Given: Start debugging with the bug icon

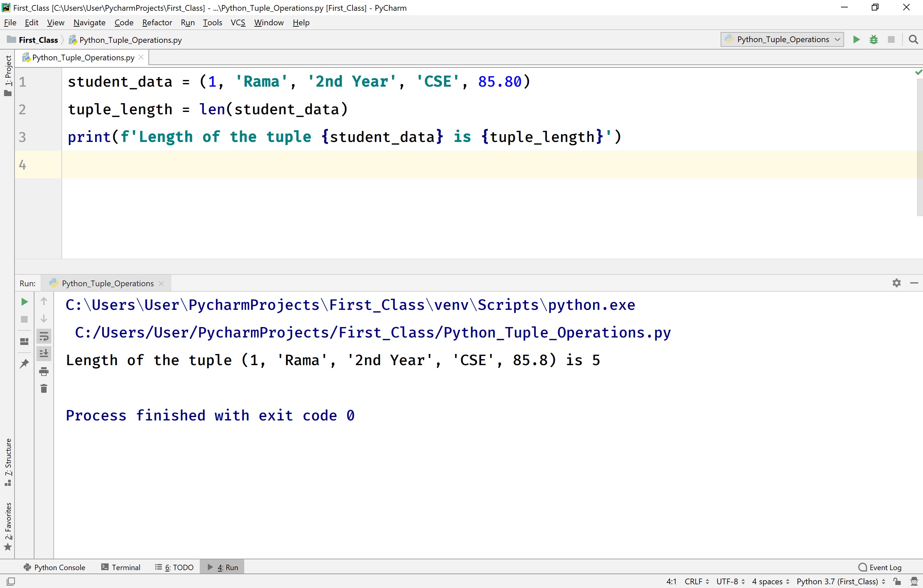Looking at the screenshot, I should click(x=874, y=39).
